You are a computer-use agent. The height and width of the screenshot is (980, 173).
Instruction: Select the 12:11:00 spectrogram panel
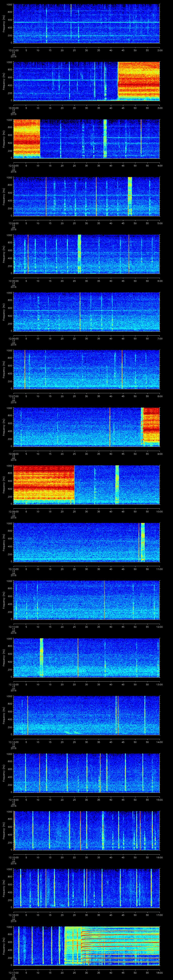(86, 600)
